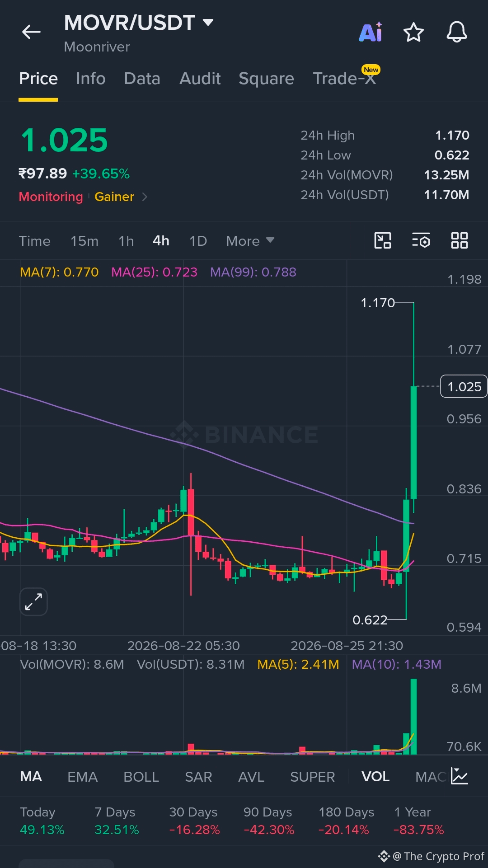
Task: Tap the back arrow icon
Action: [x=31, y=32]
